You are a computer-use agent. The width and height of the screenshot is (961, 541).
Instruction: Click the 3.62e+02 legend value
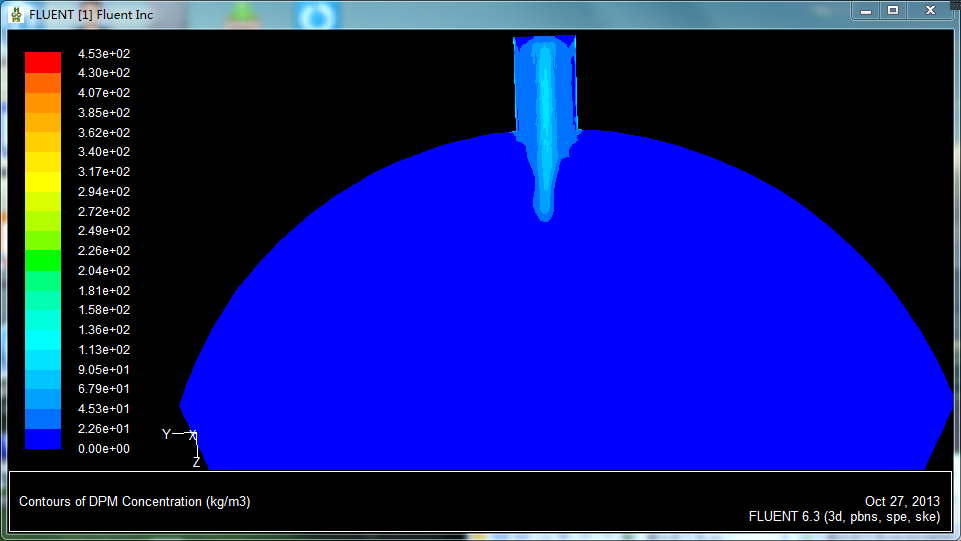[x=104, y=132]
